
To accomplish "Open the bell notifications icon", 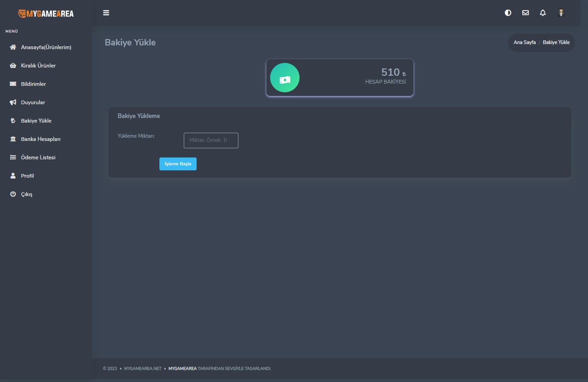I will pyautogui.click(x=543, y=13).
